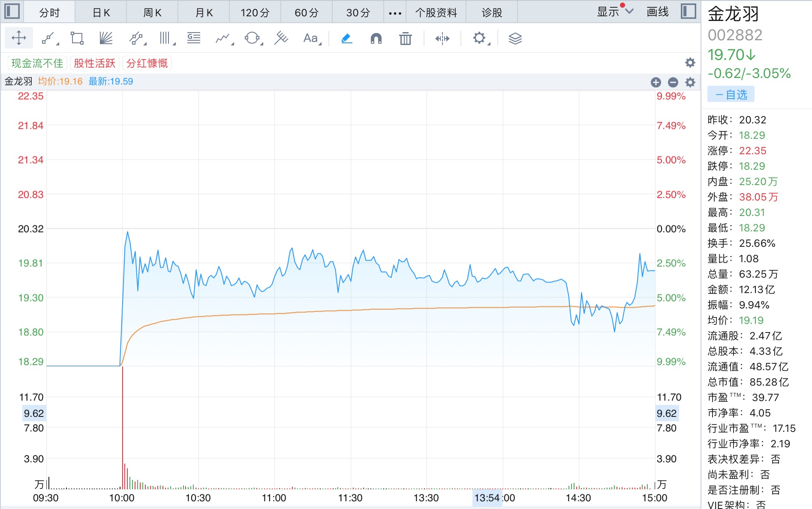Choose the Gann fan lines tool
812x509 pixels.
106,39
